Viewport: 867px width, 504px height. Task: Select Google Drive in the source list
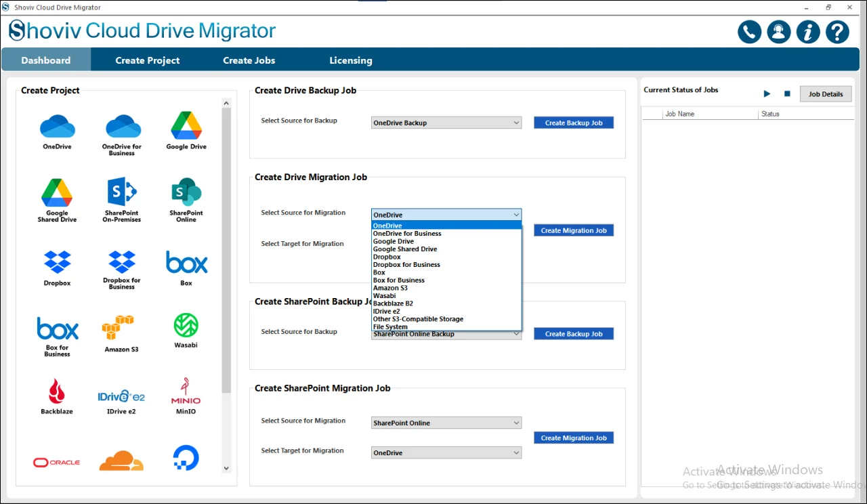(446, 241)
